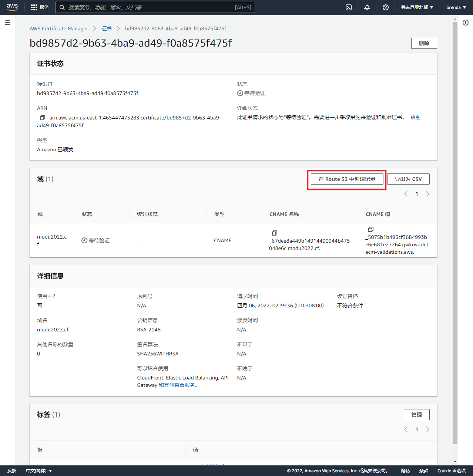Open the notifications bell
473x476 pixels.
click(x=367, y=7)
